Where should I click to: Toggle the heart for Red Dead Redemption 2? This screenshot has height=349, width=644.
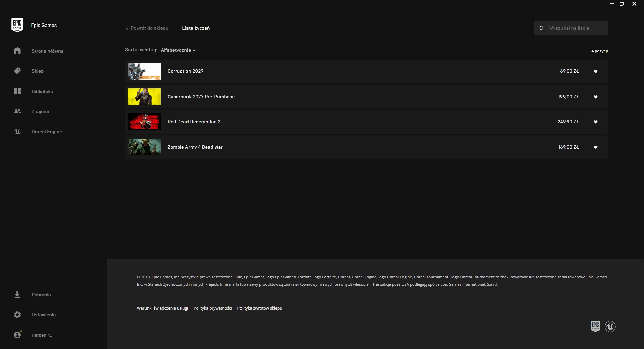(596, 122)
